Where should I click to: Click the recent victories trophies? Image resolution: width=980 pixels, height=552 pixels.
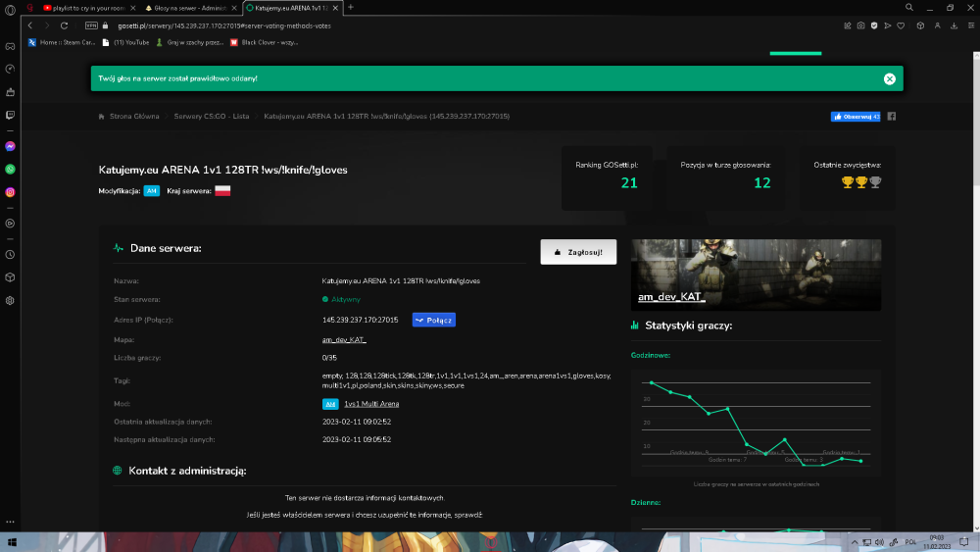coord(861,182)
